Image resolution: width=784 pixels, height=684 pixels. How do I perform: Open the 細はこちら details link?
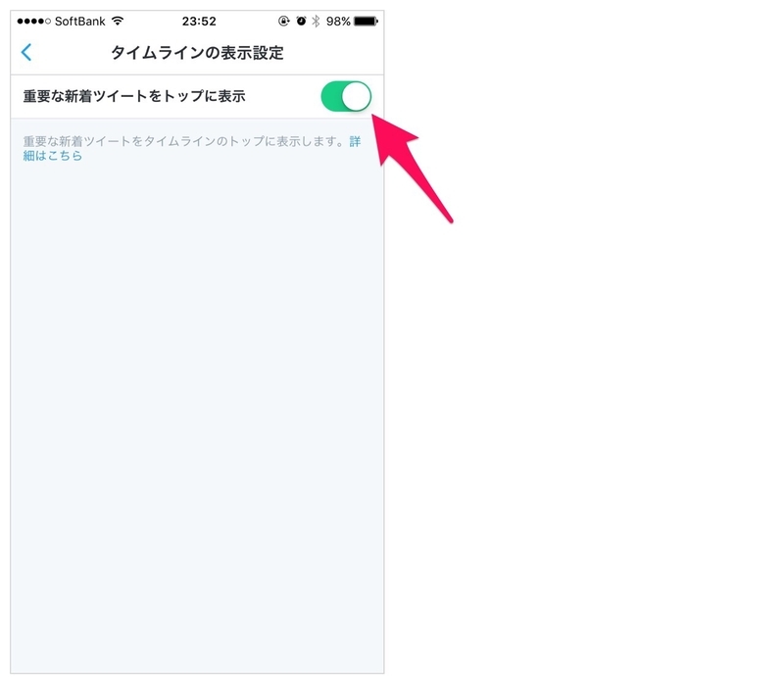53,156
